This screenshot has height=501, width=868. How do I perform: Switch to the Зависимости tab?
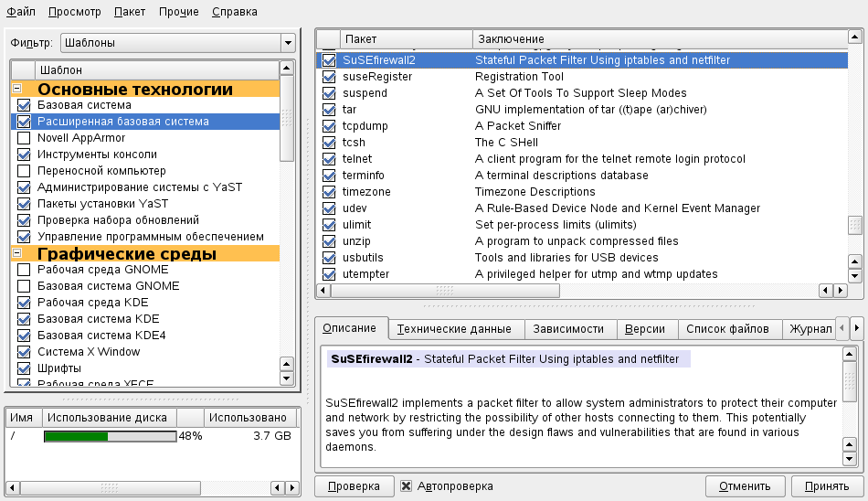(x=569, y=329)
